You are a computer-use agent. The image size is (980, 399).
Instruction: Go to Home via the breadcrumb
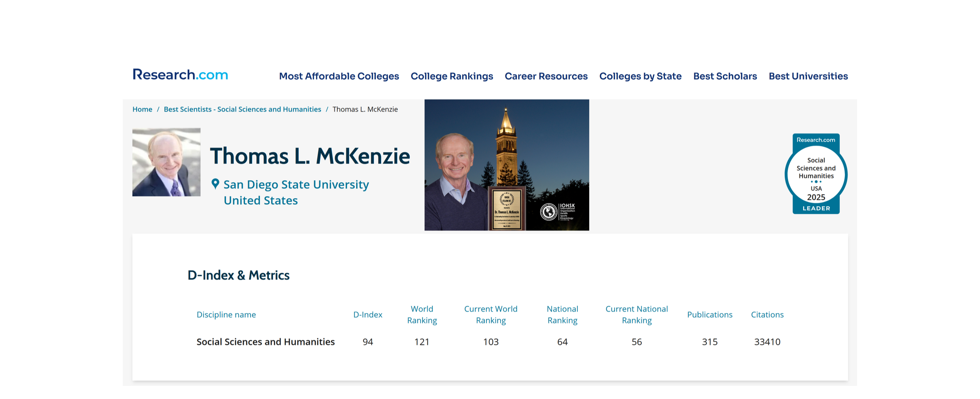pos(142,109)
